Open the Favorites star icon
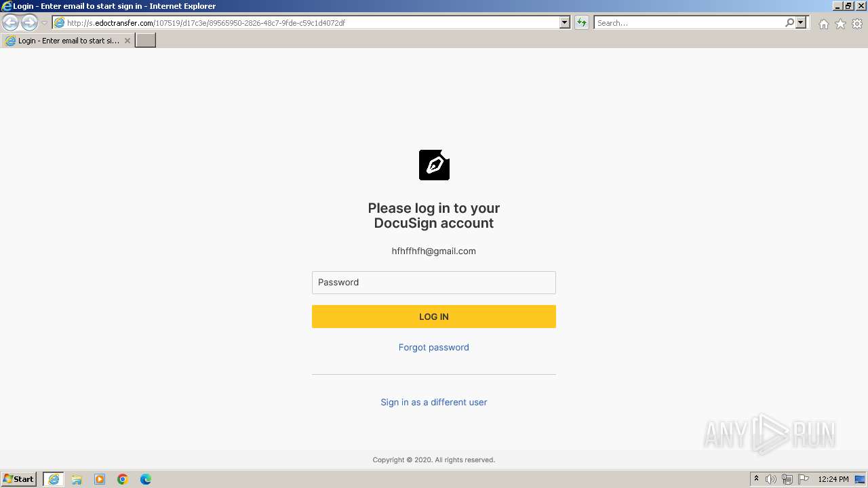This screenshot has width=868, height=488. pos(840,24)
